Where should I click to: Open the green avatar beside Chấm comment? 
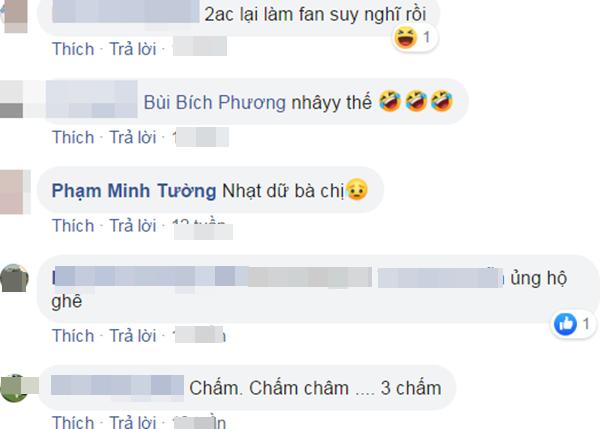(15, 388)
